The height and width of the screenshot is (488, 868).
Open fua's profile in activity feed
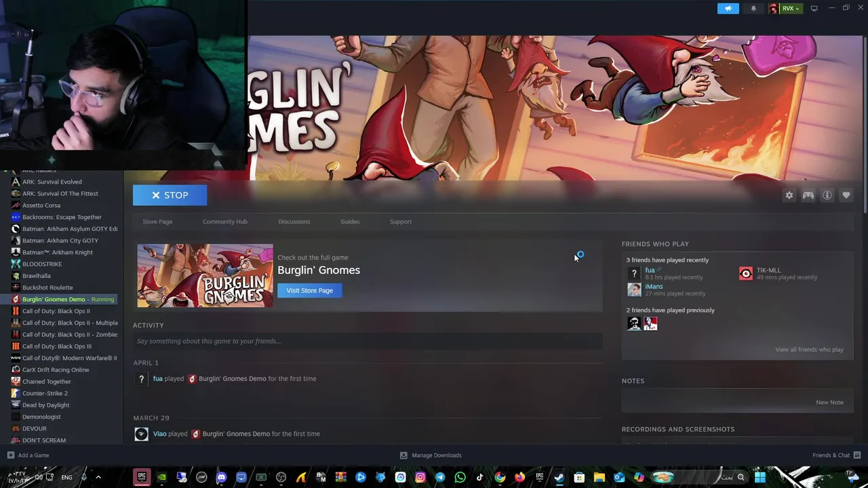(x=157, y=379)
